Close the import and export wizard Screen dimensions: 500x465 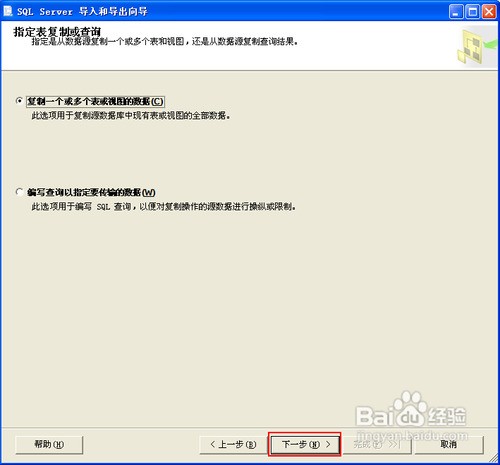click(489, 12)
